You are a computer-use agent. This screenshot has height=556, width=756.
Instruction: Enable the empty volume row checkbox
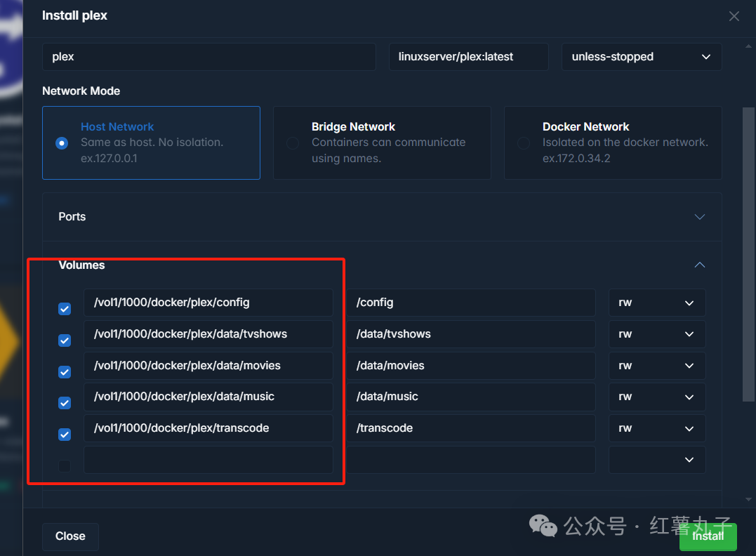point(65,466)
